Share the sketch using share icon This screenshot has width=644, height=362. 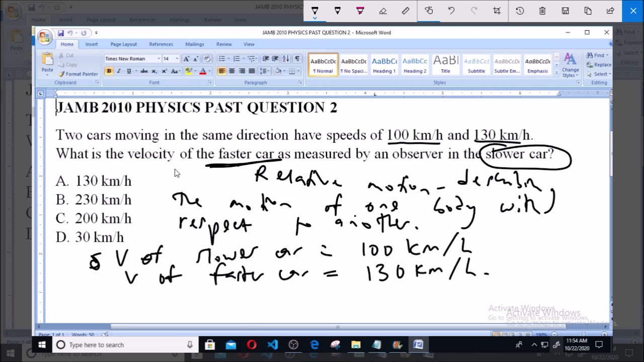pyautogui.click(x=610, y=11)
